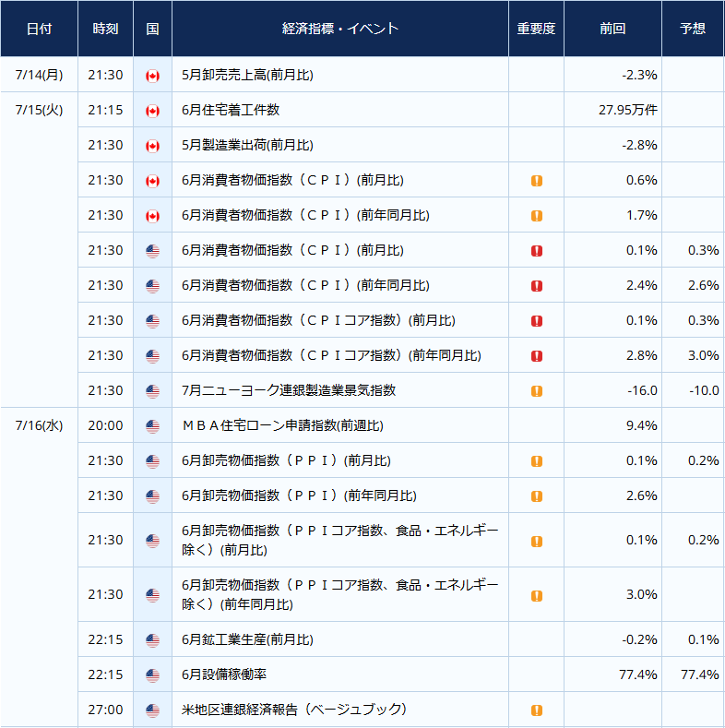
Task: Click red importance icon for CPIコア指数 前年同月比
Action: pyautogui.click(x=537, y=356)
